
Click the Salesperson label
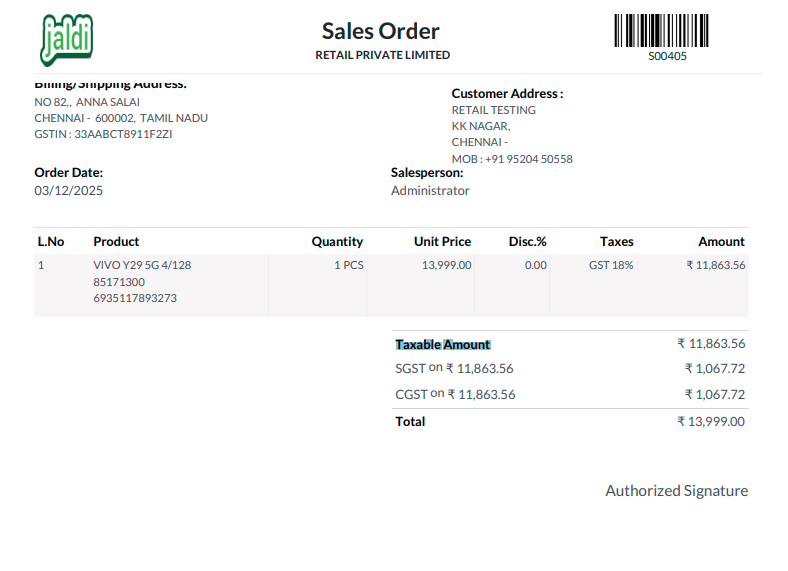[427, 172]
